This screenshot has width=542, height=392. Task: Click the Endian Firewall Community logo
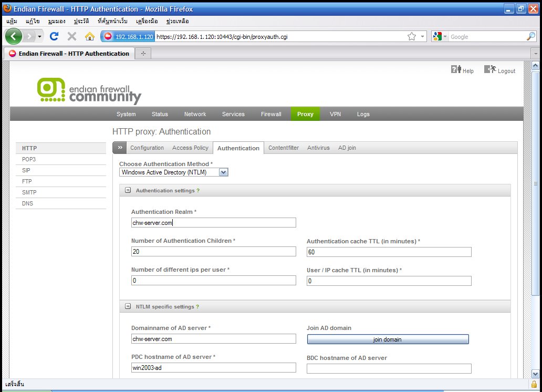point(89,91)
